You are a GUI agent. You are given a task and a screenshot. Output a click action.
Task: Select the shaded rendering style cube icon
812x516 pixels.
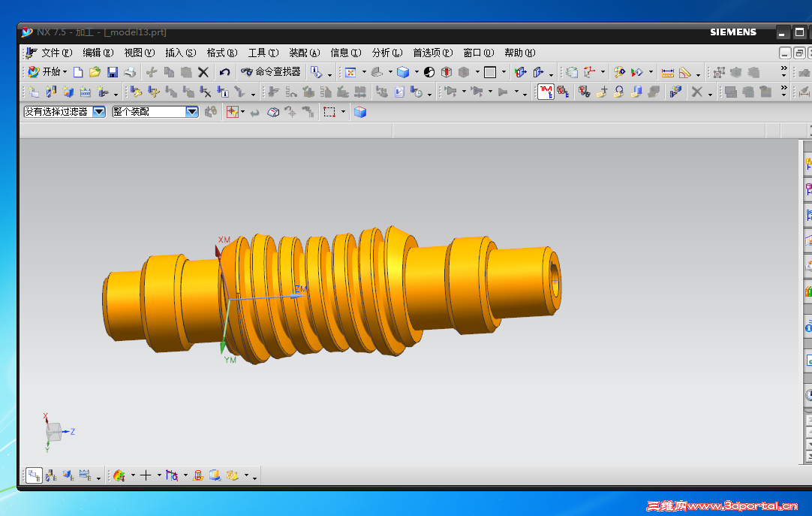pos(403,72)
